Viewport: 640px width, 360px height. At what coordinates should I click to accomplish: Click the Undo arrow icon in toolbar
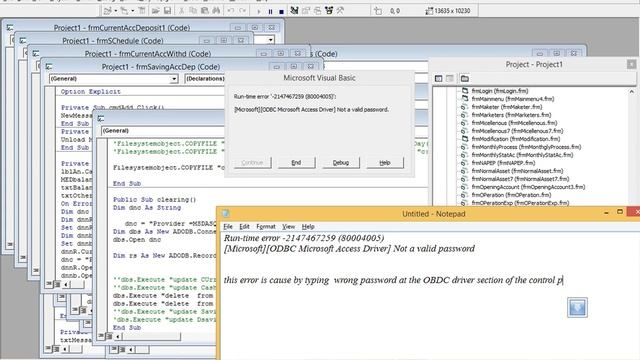point(231,11)
